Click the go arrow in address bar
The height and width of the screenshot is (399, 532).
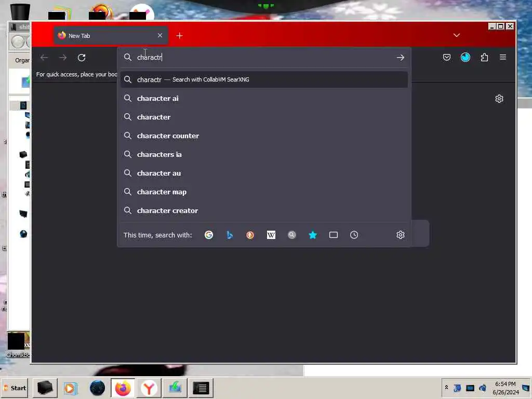401,57
